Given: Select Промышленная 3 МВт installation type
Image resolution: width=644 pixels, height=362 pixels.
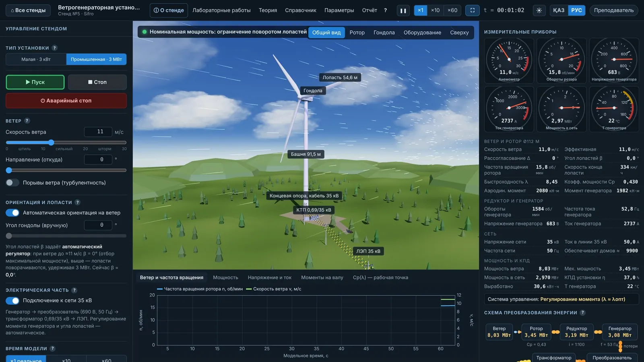Looking at the screenshot, I should [x=96, y=60].
